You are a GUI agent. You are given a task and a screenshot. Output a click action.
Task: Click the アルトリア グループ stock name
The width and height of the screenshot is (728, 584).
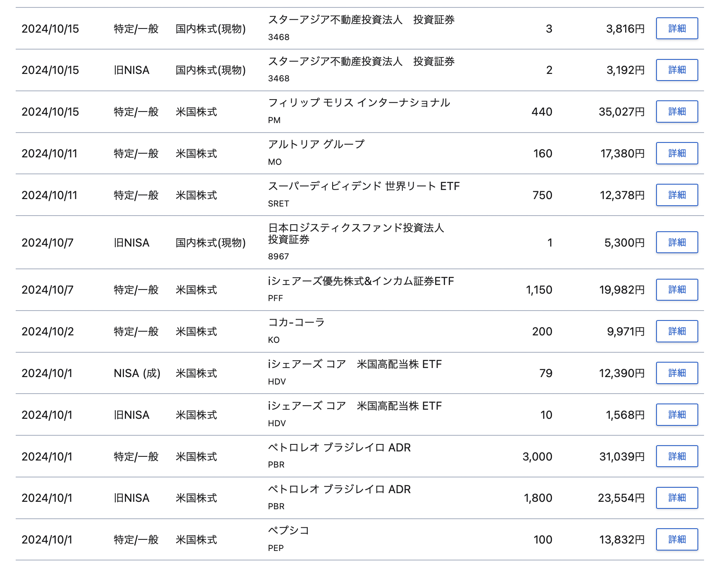(x=316, y=144)
